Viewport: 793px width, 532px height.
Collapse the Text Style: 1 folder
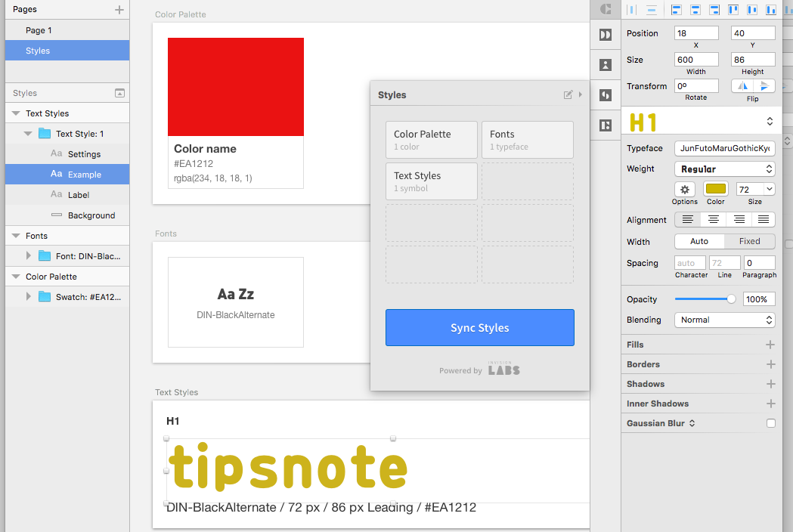pyautogui.click(x=28, y=134)
